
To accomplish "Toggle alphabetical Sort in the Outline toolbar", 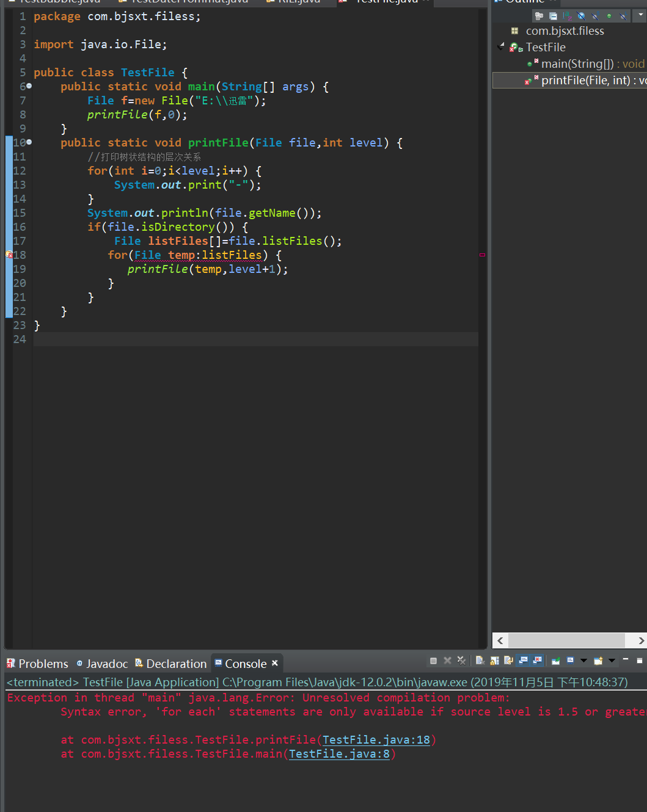I will pyautogui.click(x=567, y=16).
